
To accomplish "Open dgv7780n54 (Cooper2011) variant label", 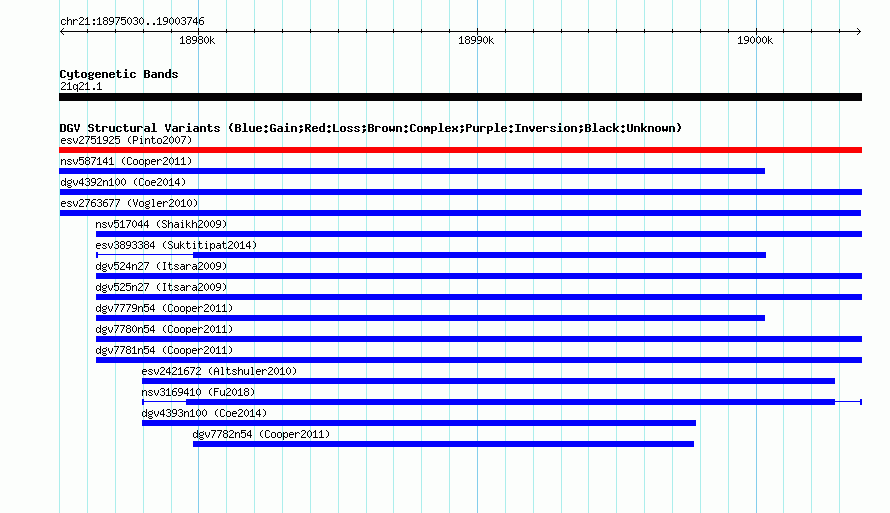I will (164, 329).
